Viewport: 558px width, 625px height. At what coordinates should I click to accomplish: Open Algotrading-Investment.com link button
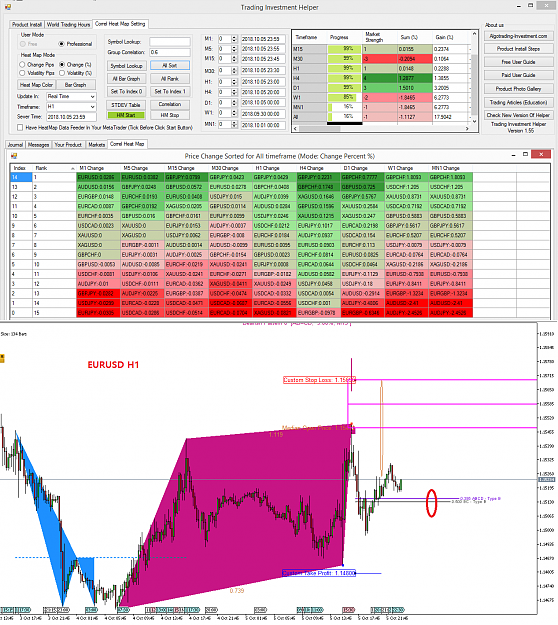[x=519, y=36]
